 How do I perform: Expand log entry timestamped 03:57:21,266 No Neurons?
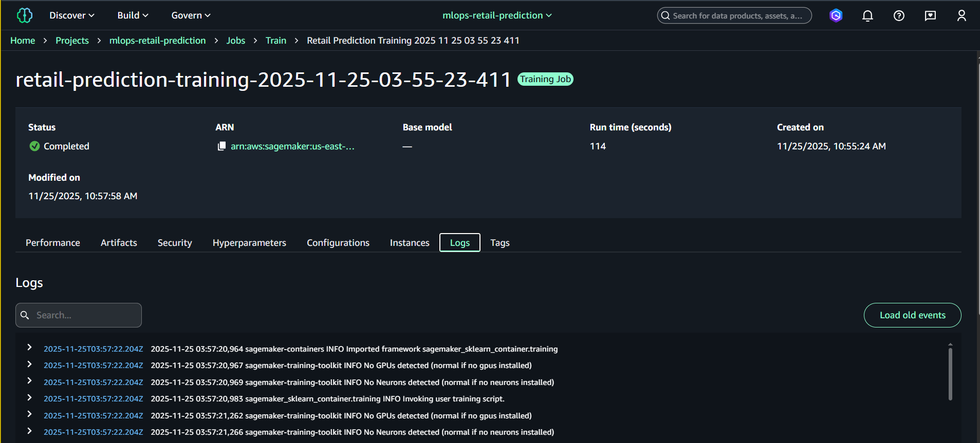29,431
